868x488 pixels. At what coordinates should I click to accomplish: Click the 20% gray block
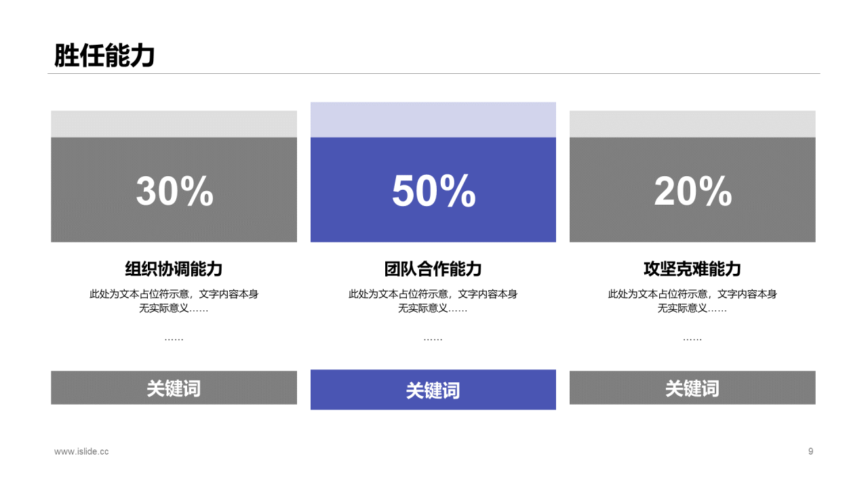(x=692, y=190)
